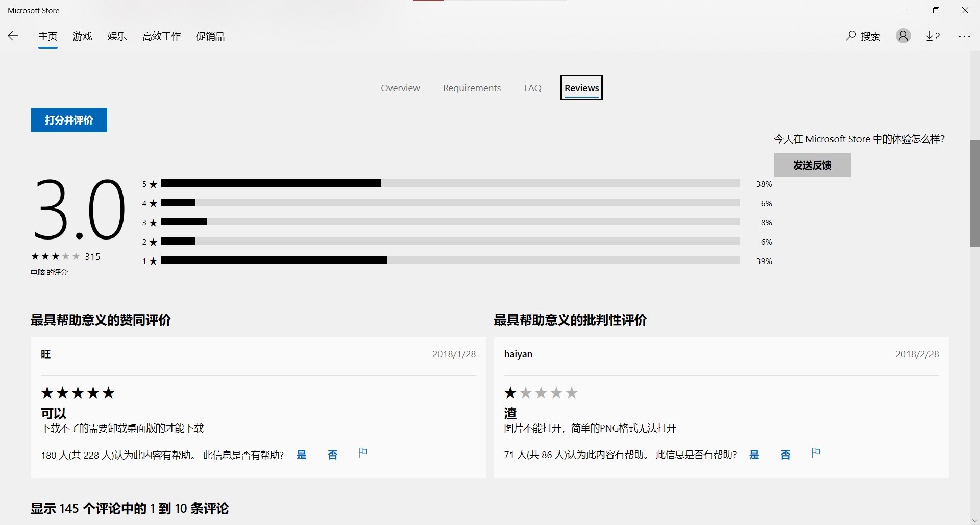Vote 是 on 旺's review
980x525 pixels.
(302, 455)
